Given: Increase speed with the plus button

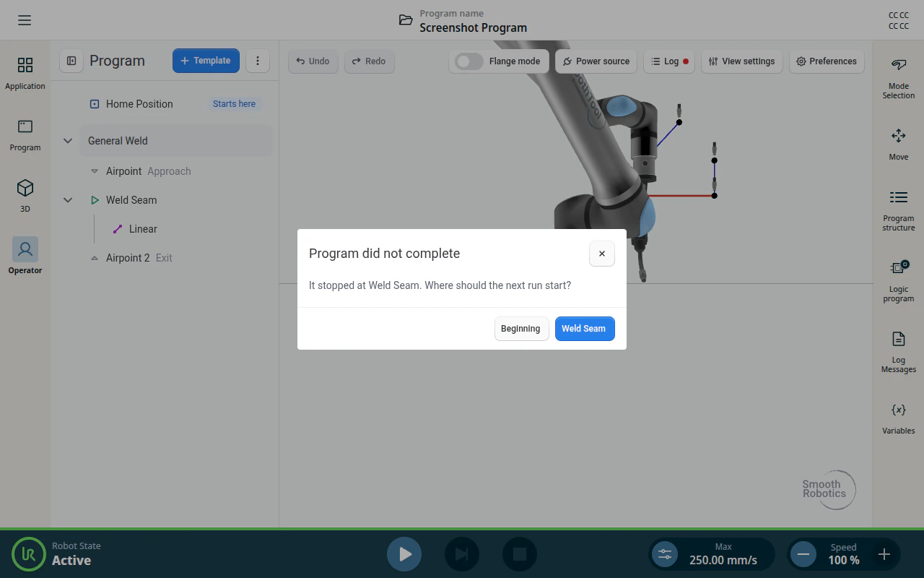Looking at the screenshot, I should click(x=884, y=554).
